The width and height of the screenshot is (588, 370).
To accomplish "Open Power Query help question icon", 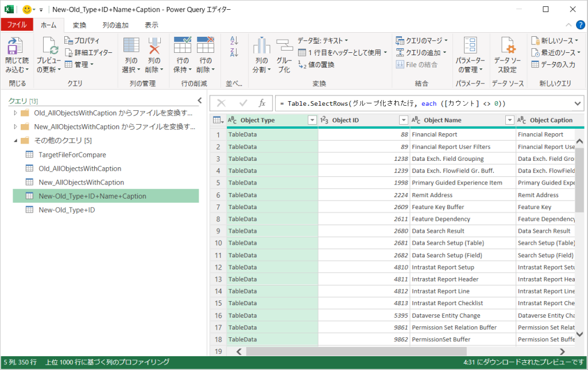I will tap(580, 25).
